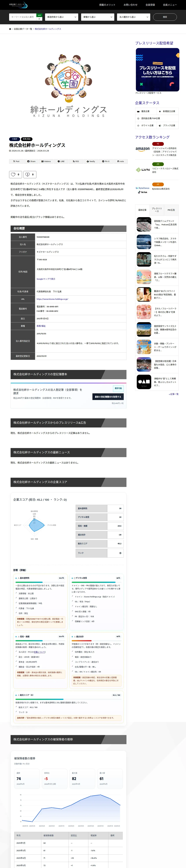Click the heart like icon button

pyautogui.click(x=15, y=175)
